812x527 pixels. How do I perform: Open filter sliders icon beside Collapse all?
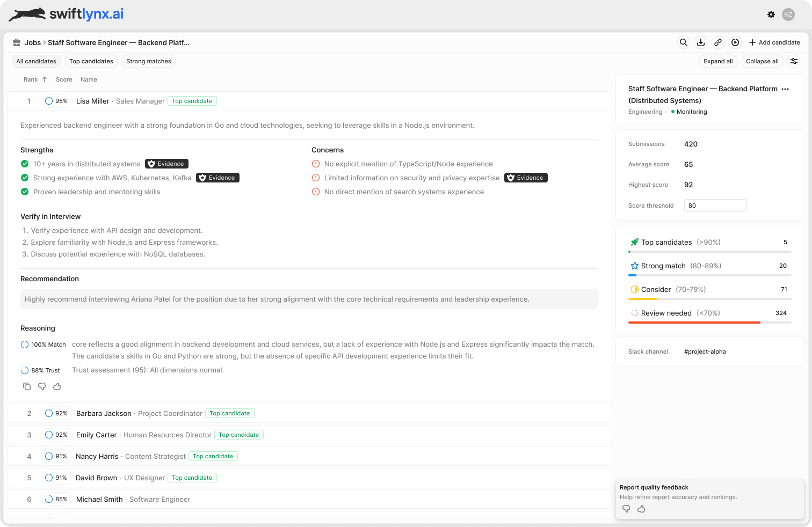pos(794,61)
